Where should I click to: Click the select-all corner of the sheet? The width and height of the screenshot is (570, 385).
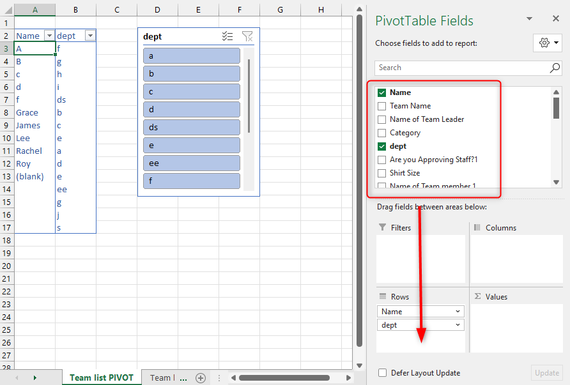[x=7, y=10]
